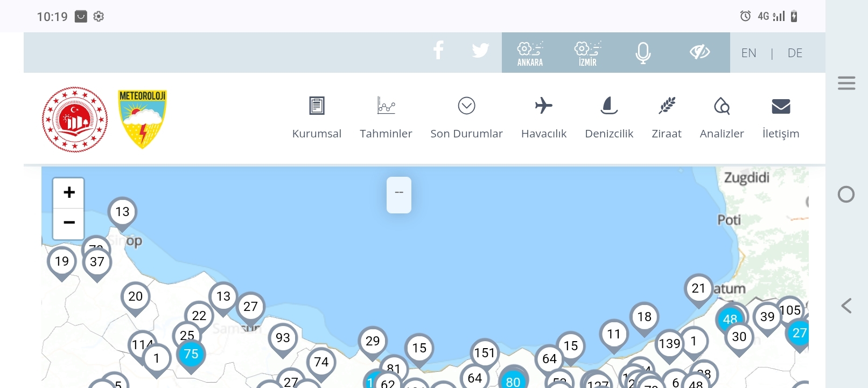Image resolution: width=868 pixels, height=388 pixels.
Task: Toggle the accessibility crossed-eye icon
Action: [x=699, y=52]
